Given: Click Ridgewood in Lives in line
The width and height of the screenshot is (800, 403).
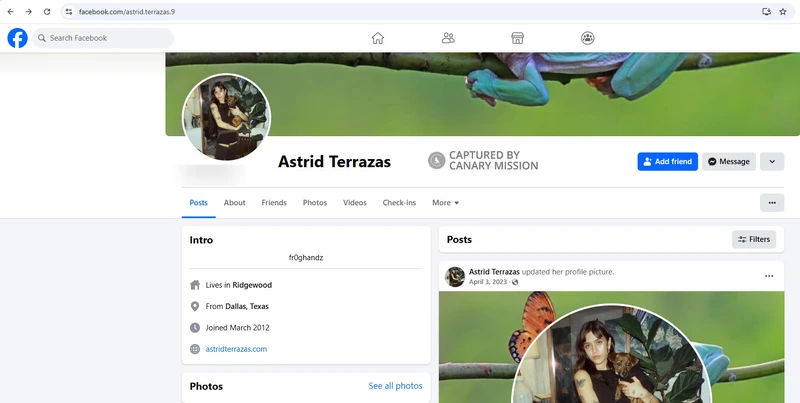Looking at the screenshot, I should tap(252, 285).
